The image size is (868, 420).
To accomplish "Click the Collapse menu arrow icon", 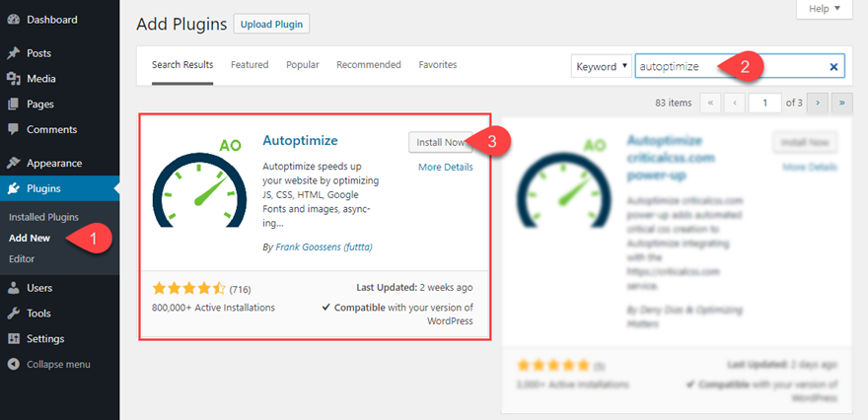I will pos(15,365).
